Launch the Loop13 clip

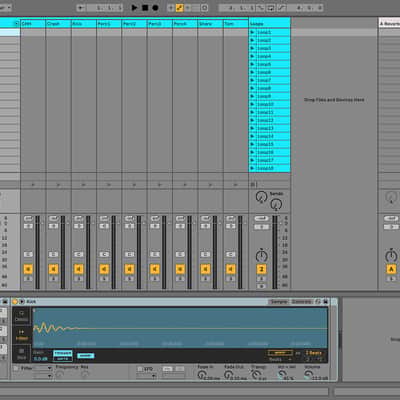(252, 128)
